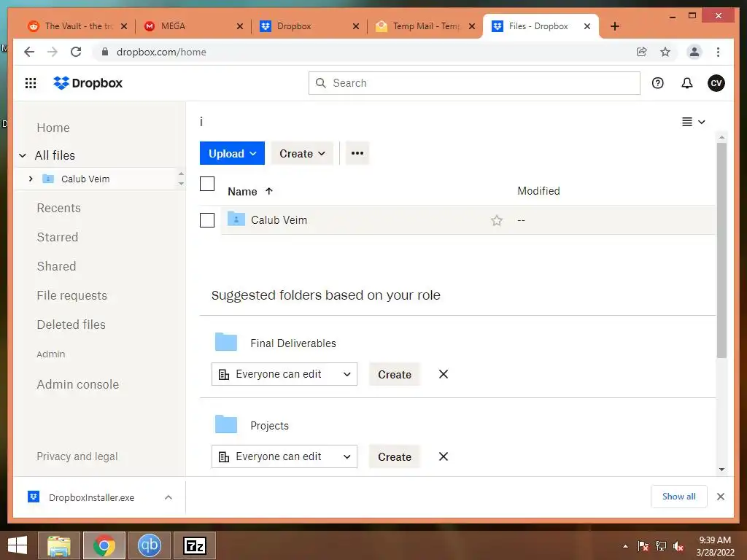Open File requests in sidebar

pos(72,295)
